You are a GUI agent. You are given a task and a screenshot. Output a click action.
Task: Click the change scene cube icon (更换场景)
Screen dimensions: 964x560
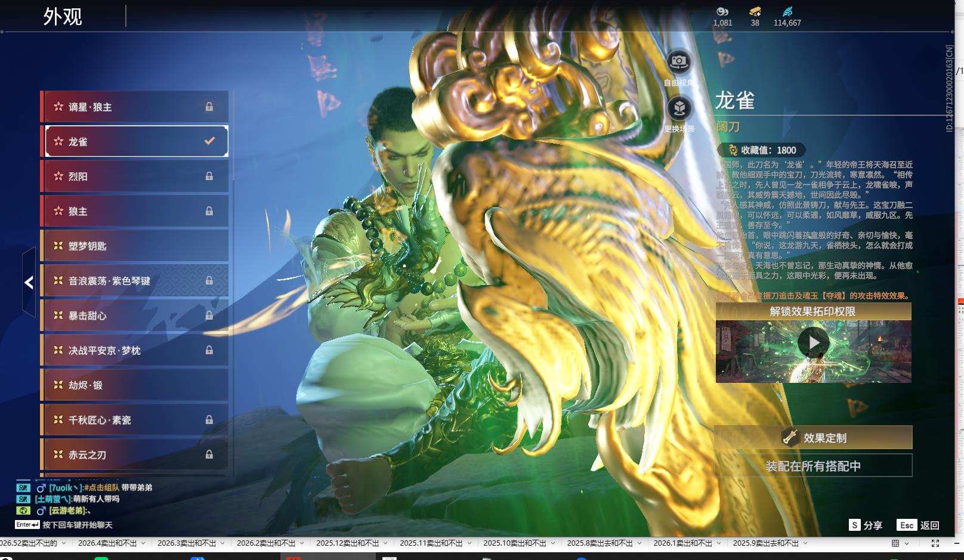point(679,109)
